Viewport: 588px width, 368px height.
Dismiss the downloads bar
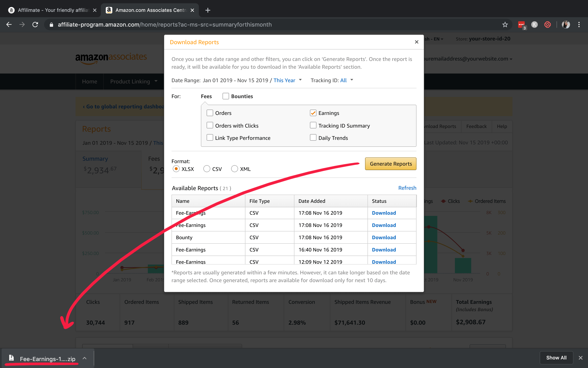pos(580,358)
